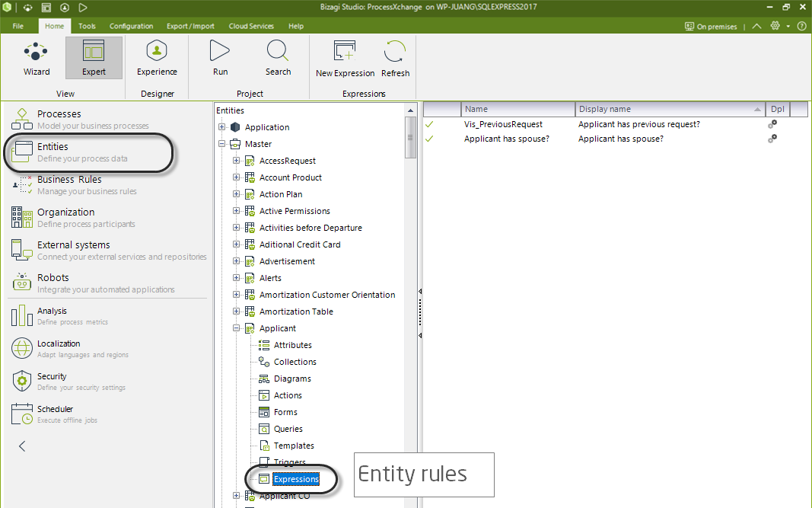
Task: Click the Dpl column header
Action: 777,109
